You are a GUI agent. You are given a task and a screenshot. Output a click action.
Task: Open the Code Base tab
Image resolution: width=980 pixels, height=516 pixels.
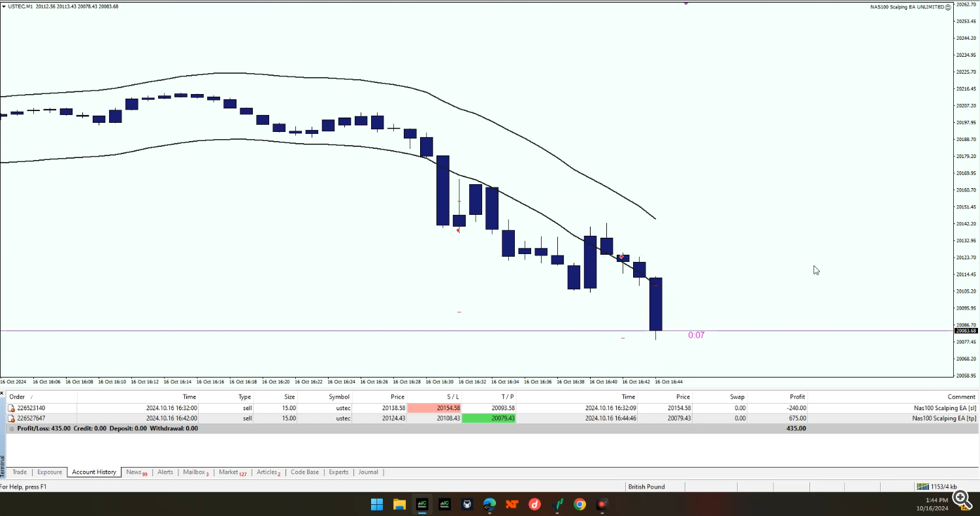point(304,472)
